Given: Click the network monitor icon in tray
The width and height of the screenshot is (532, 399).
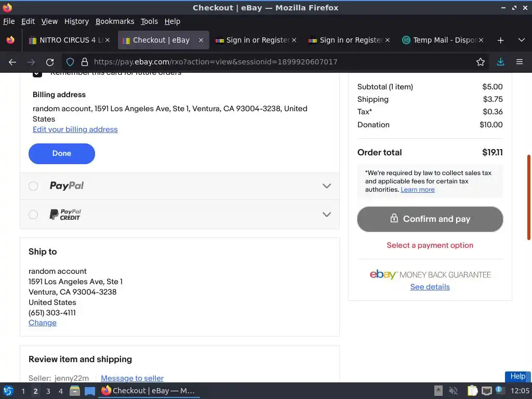Looking at the screenshot, I should 486,391.
